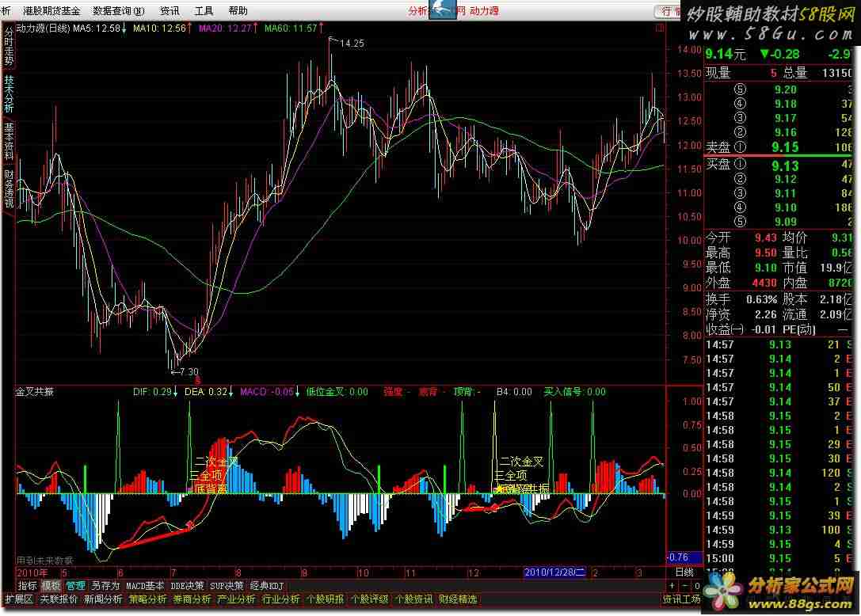Open the 个股资讯 tab
Viewport: 861px width, 616px height.
(x=414, y=599)
